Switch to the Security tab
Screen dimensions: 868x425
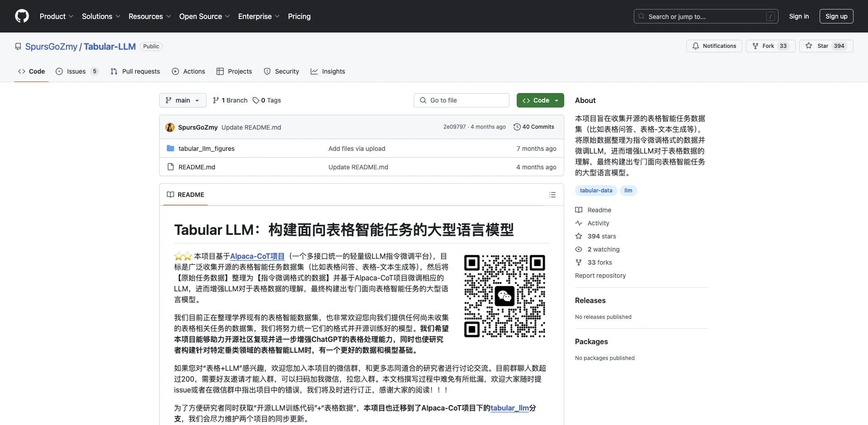[281, 71]
